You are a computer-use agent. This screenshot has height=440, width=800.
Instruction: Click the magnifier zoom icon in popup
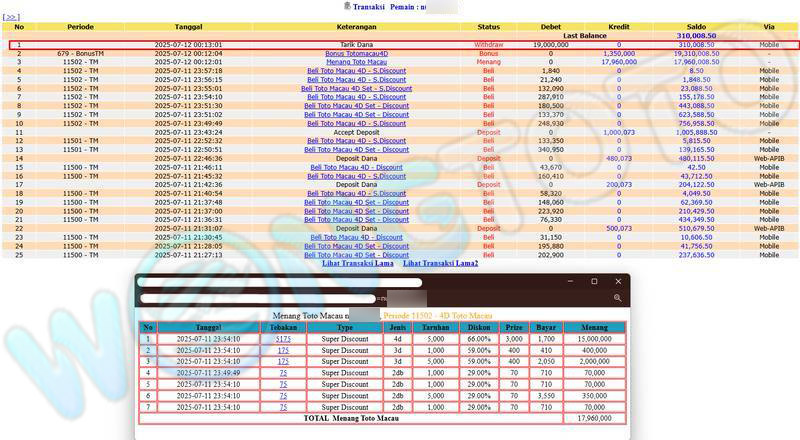[618, 298]
